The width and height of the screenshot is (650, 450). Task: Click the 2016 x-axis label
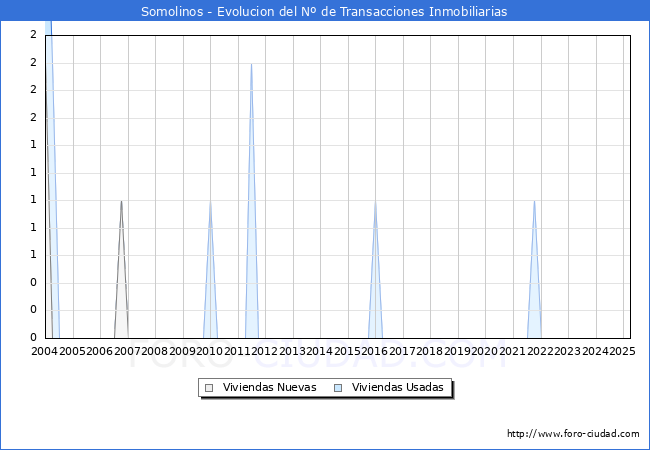pyautogui.click(x=374, y=351)
